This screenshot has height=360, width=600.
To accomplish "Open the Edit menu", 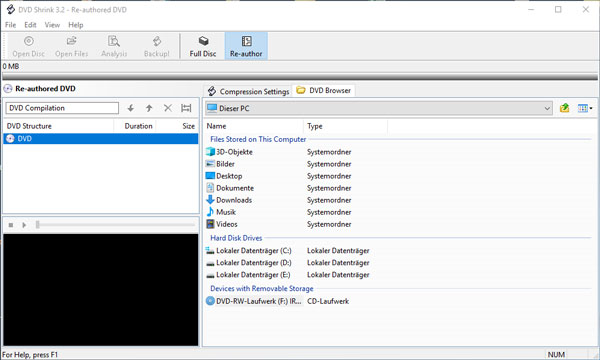I will (30, 25).
